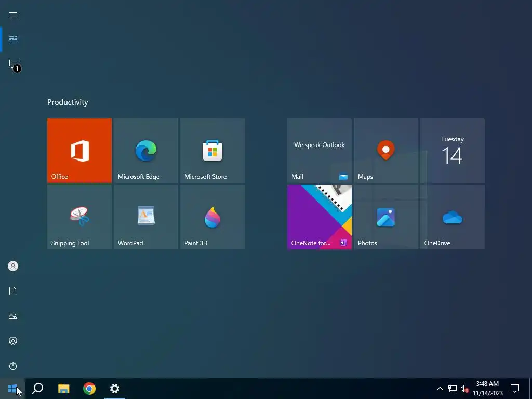Launch the Snipping Tool tile

(x=79, y=217)
